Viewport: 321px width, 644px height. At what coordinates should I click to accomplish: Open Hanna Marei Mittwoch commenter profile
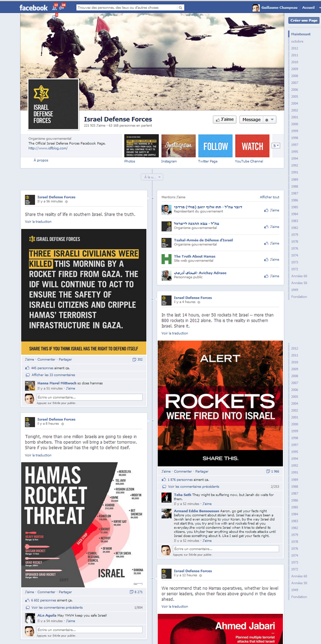pos(57,383)
